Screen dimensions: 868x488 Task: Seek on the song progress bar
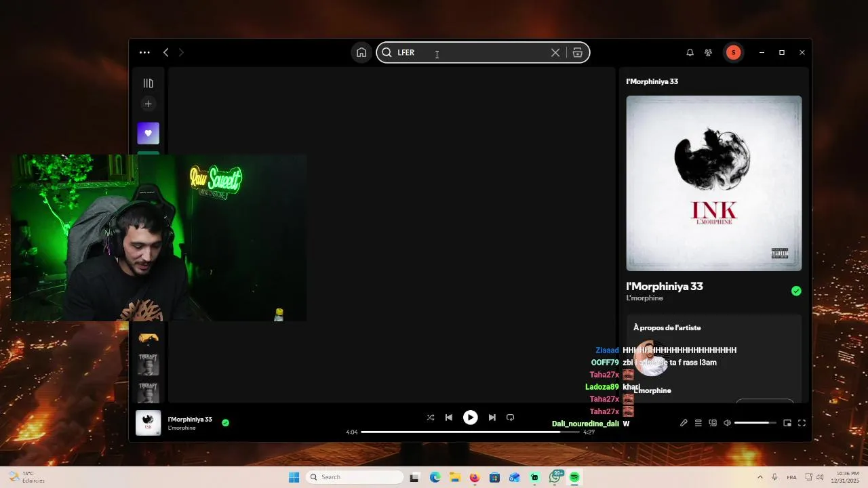pos(470,432)
